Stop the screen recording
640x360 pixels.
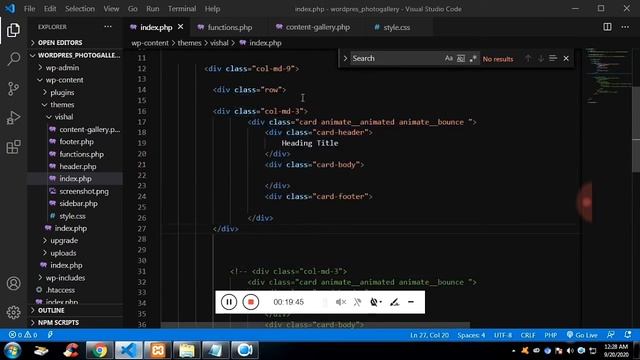251,302
